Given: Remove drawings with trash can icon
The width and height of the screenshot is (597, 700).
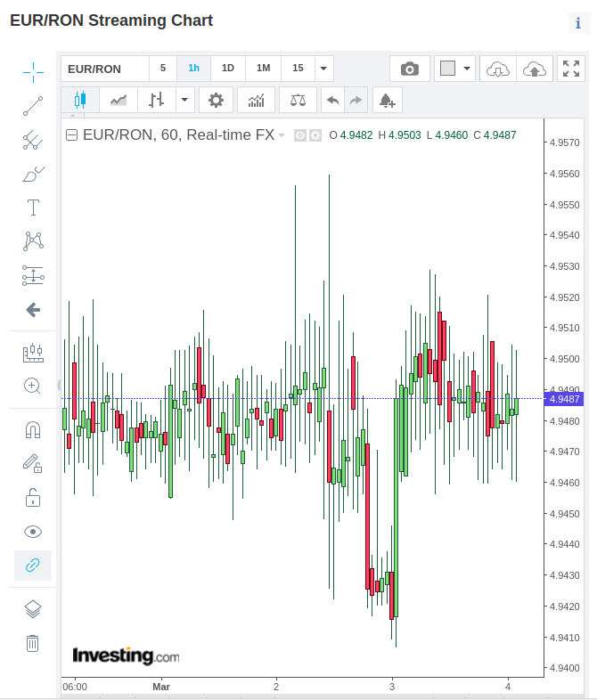Looking at the screenshot, I should [33, 643].
